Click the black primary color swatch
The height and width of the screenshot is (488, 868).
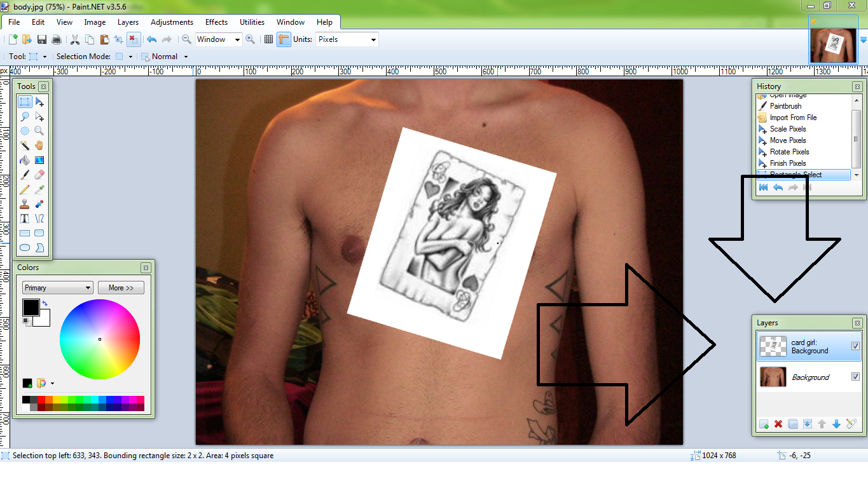(31, 308)
